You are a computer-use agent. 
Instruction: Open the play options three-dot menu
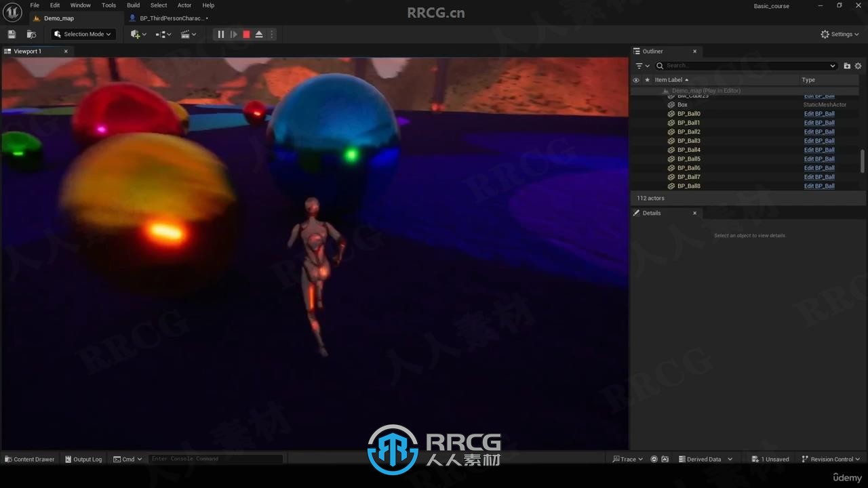[272, 34]
